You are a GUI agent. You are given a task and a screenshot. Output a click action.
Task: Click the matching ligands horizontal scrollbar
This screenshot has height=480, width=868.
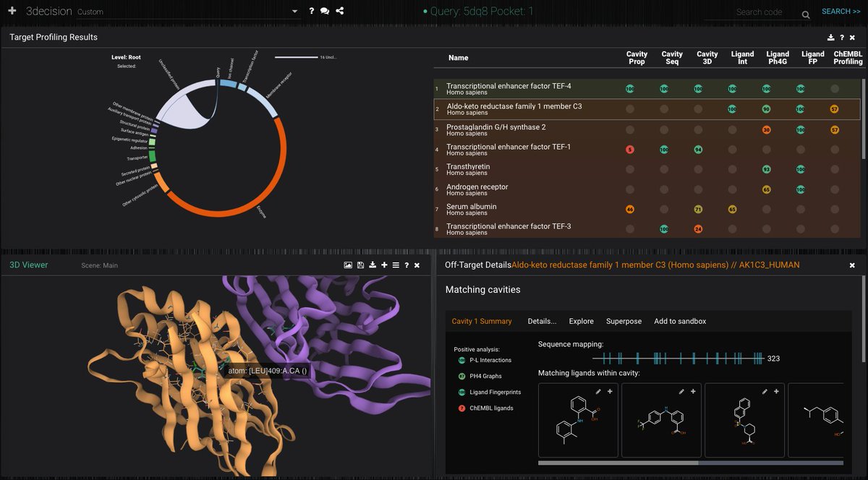pyautogui.click(x=618, y=463)
